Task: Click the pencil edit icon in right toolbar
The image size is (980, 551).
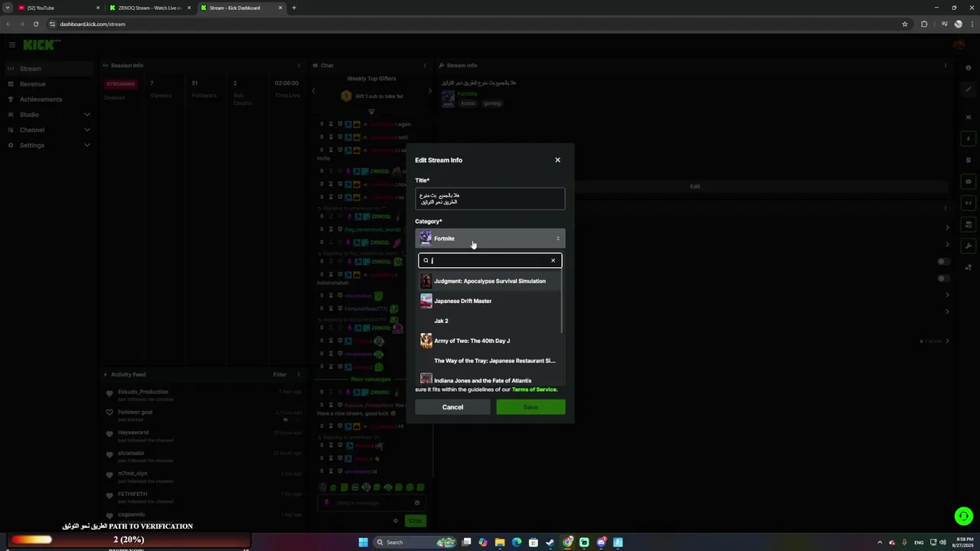Action: click(969, 90)
